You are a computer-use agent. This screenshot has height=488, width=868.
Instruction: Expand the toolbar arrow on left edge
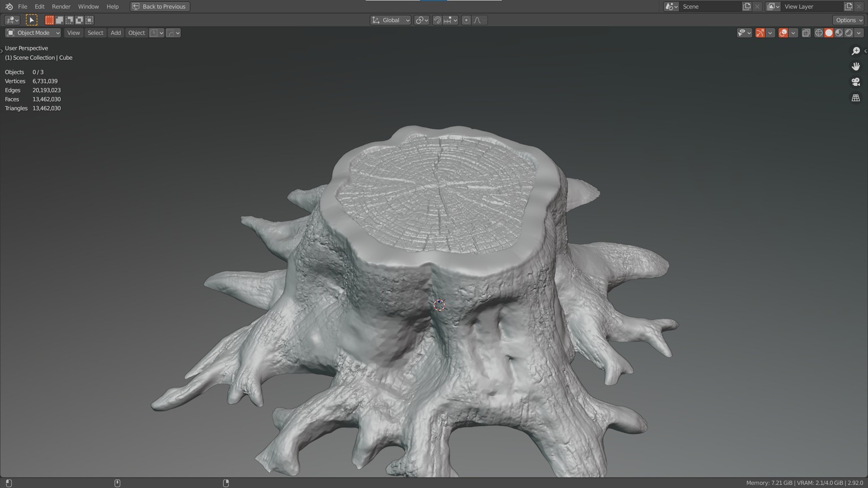(x=2, y=51)
